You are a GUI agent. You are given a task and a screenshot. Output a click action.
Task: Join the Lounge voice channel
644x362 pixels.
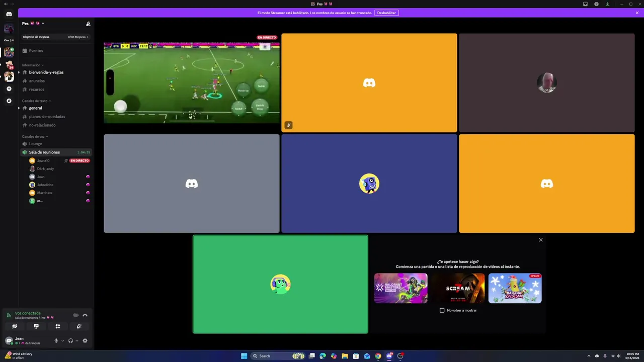click(x=56, y=144)
